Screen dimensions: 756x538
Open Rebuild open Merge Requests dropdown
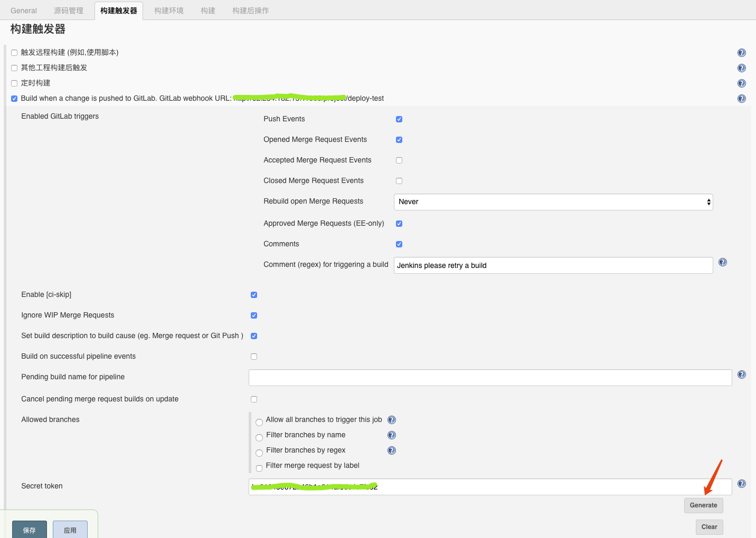pos(553,202)
